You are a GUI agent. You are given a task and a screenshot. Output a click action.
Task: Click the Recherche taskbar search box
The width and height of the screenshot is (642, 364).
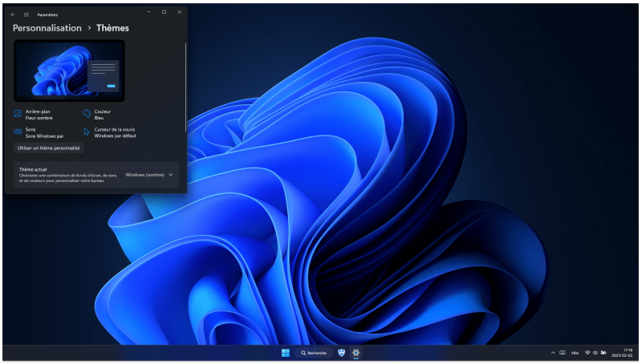tap(313, 353)
